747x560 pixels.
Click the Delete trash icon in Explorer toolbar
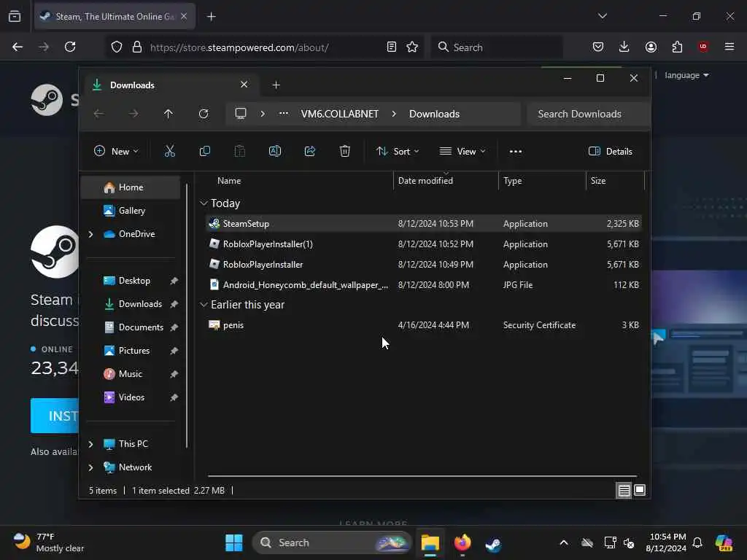tap(345, 152)
